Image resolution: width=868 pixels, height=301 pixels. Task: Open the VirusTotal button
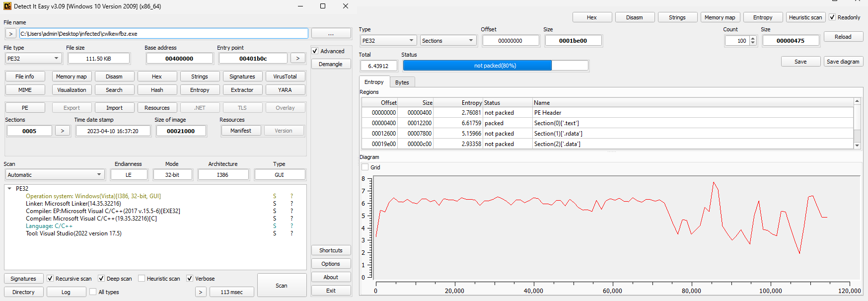tap(285, 76)
